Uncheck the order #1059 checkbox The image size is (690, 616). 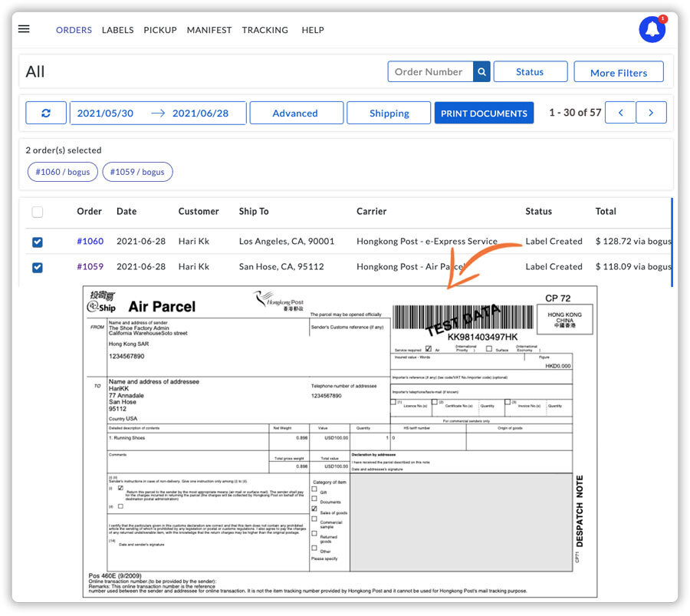[x=38, y=267]
